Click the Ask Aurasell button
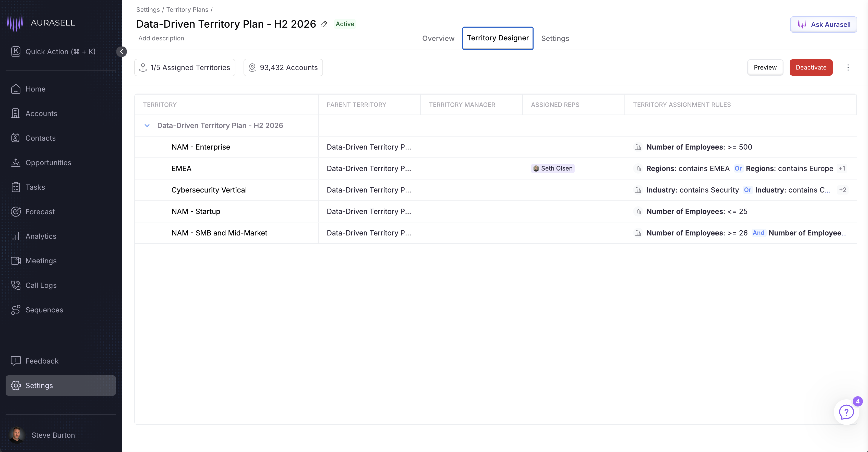 tap(823, 24)
